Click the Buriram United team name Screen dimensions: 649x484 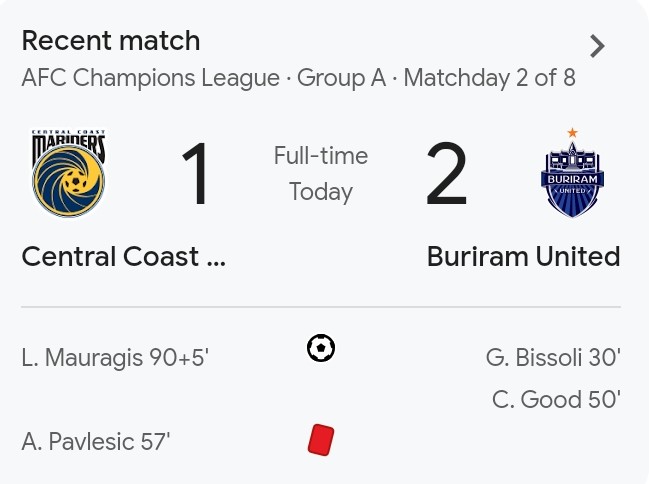click(x=524, y=256)
